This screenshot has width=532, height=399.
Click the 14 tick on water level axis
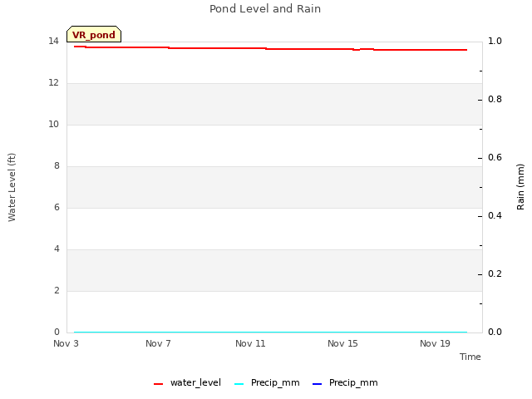pyautogui.click(x=53, y=41)
